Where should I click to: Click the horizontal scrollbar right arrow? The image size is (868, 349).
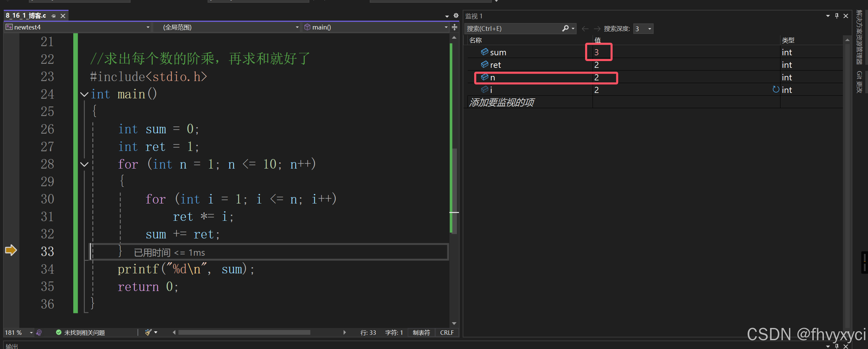tap(345, 332)
